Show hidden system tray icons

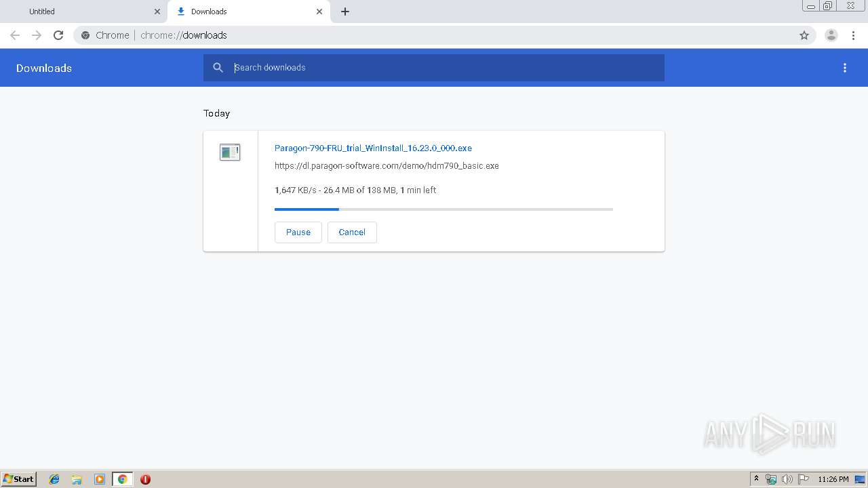point(757,479)
